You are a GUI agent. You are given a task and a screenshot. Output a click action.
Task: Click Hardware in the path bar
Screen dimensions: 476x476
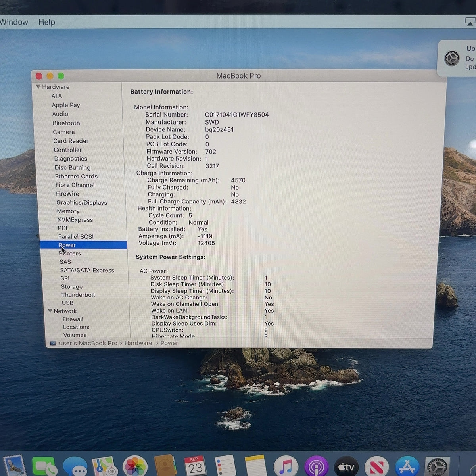[x=138, y=343]
